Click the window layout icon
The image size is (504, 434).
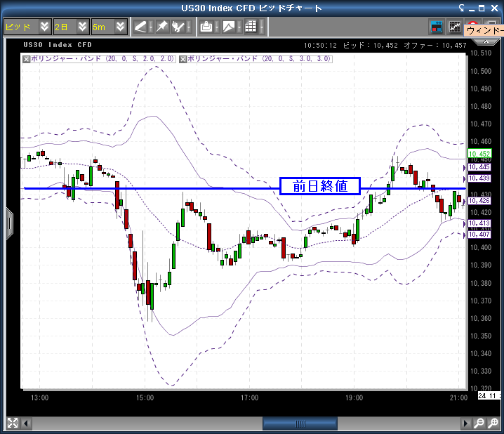[x=436, y=27]
